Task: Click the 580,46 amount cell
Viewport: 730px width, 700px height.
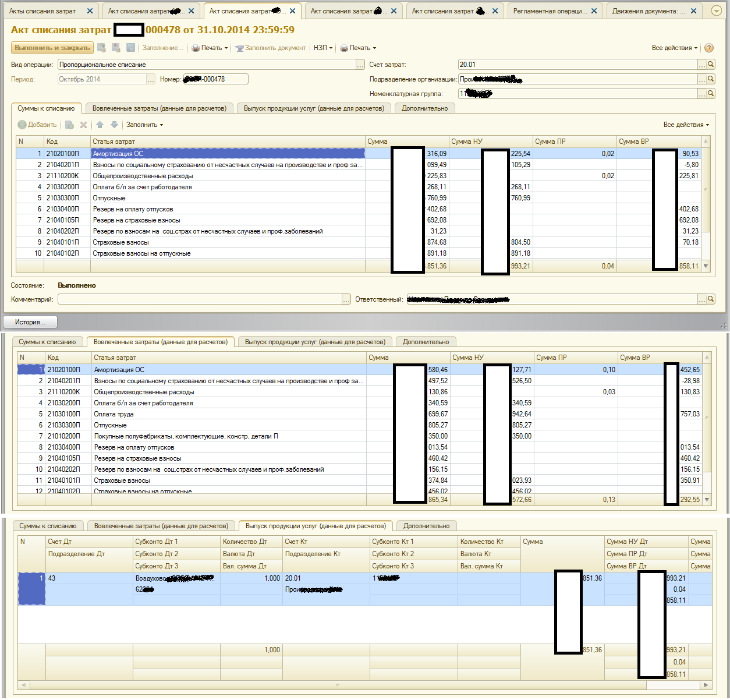Action: coord(408,370)
